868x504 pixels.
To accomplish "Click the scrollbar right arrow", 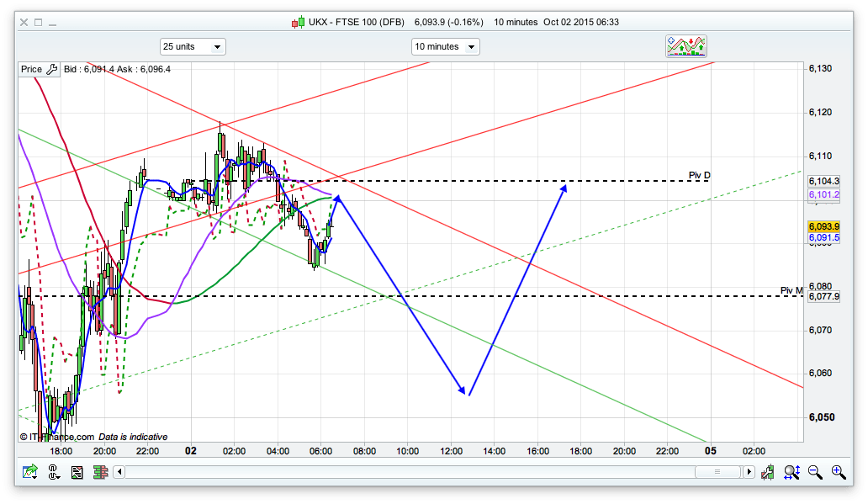I will pyautogui.click(x=749, y=473).
